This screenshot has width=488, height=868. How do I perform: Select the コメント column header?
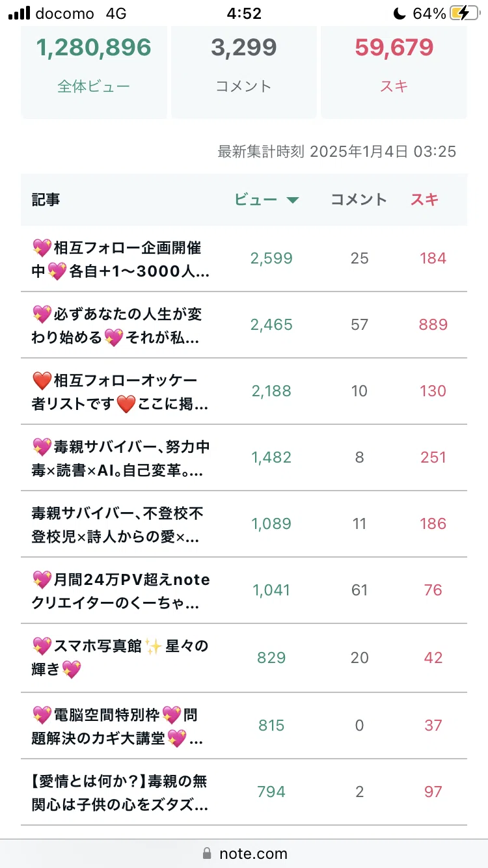click(359, 200)
